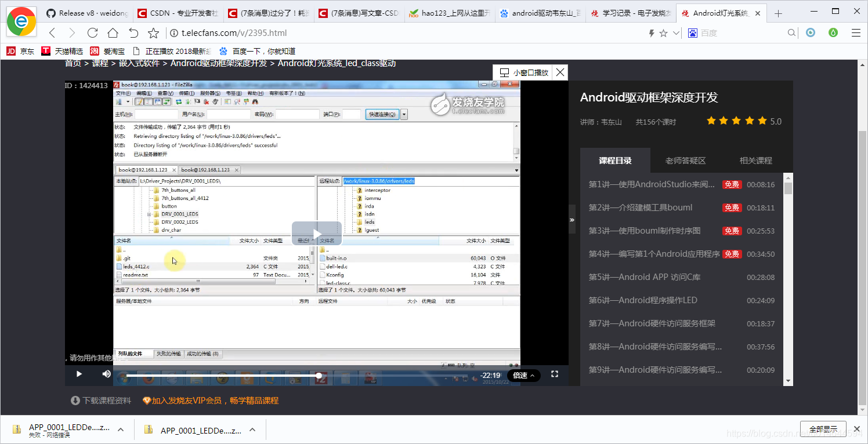Image resolution: width=868 pixels, height=444 pixels.
Task: Click the 免费 badge on 第2讲
Action: 732,208
